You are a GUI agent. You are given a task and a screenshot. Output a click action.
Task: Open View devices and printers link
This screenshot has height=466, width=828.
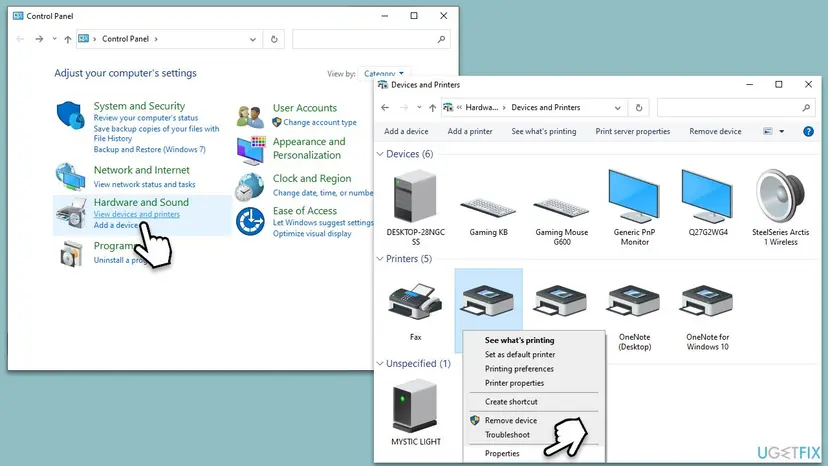[x=137, y=215]
